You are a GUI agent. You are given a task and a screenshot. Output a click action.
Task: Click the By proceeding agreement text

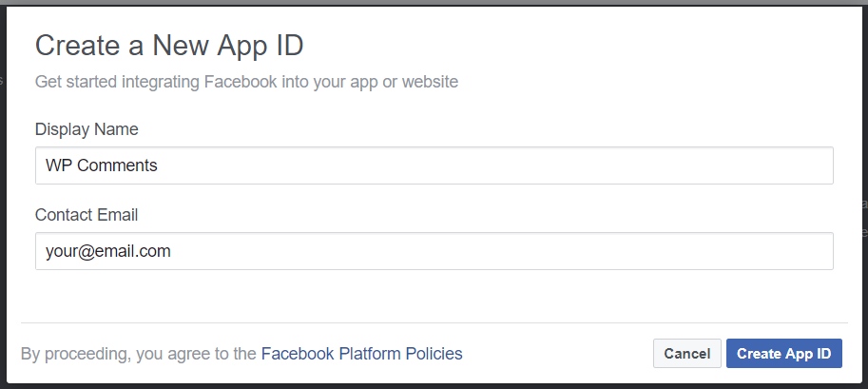[x=139, y=354]
